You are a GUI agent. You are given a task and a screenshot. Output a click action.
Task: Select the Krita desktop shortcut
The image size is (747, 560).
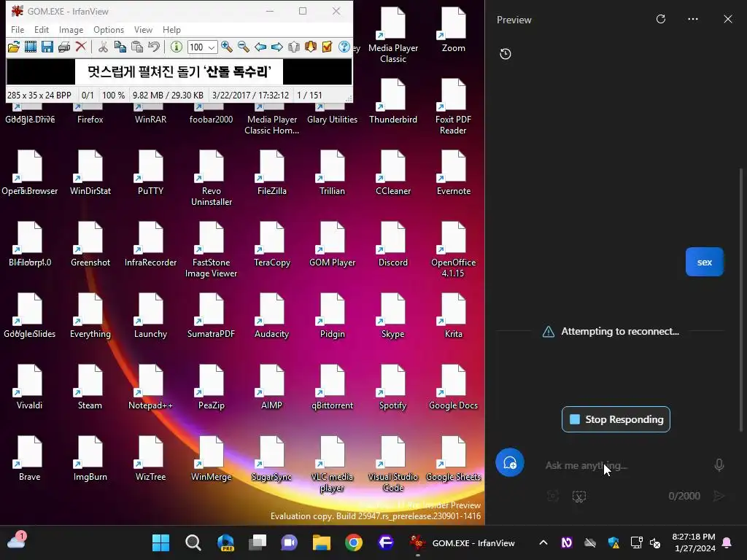453,315
